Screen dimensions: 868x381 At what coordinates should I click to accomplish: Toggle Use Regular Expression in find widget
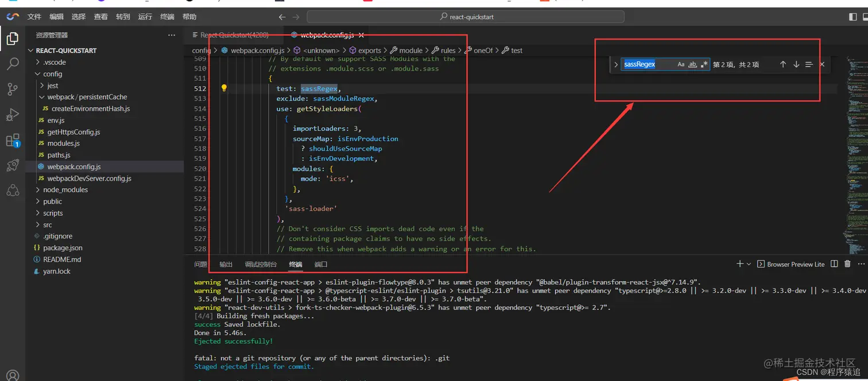704,64
